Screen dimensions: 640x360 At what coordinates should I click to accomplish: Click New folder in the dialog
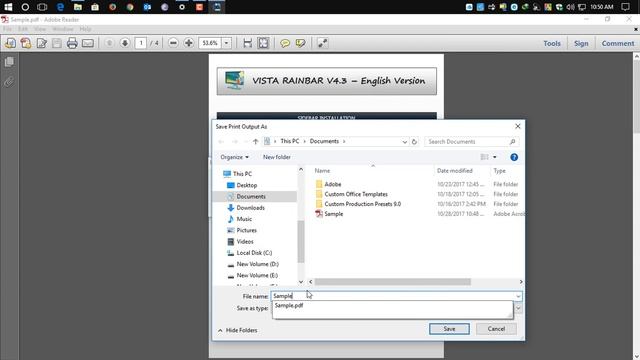(277, 157)
